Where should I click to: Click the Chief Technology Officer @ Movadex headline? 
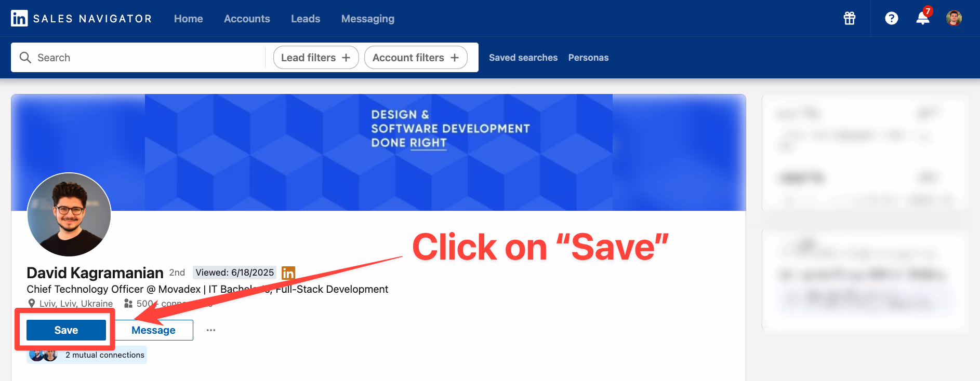tap(207, 289)
